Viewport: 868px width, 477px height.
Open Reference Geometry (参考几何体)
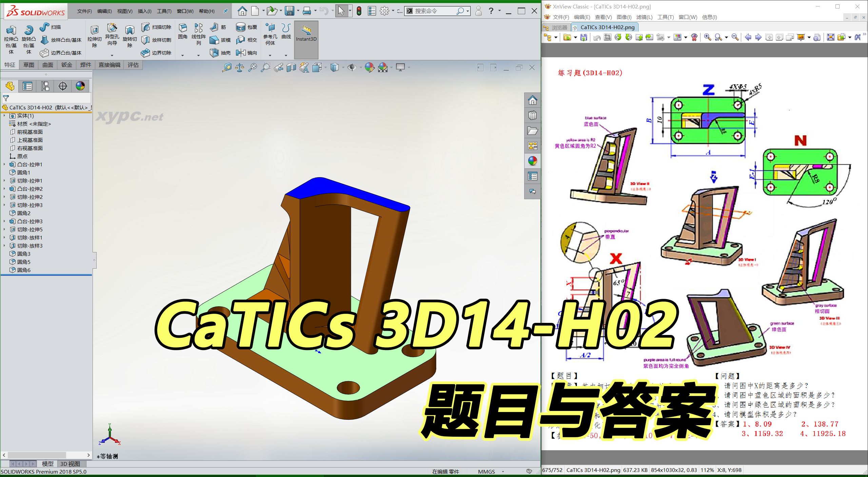pyautogui.click(x=270, y=34)
